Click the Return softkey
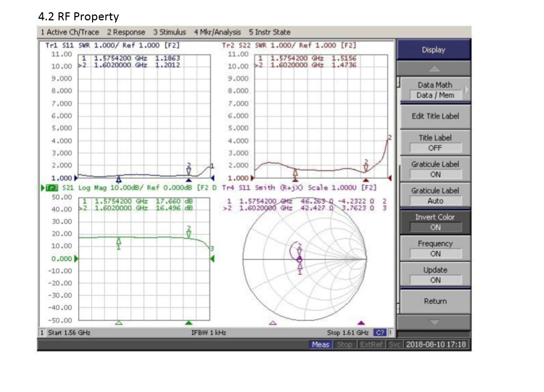This screenshot has width=544, height=392. tap(435, 301)
